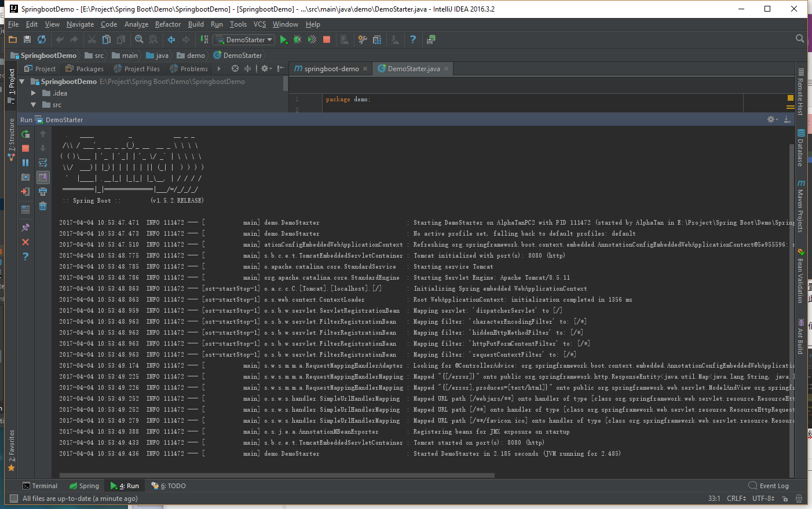This screenshot has height=509, width=812.
Task: Open Run panel help question mark
Action: (x=25, y=257)
